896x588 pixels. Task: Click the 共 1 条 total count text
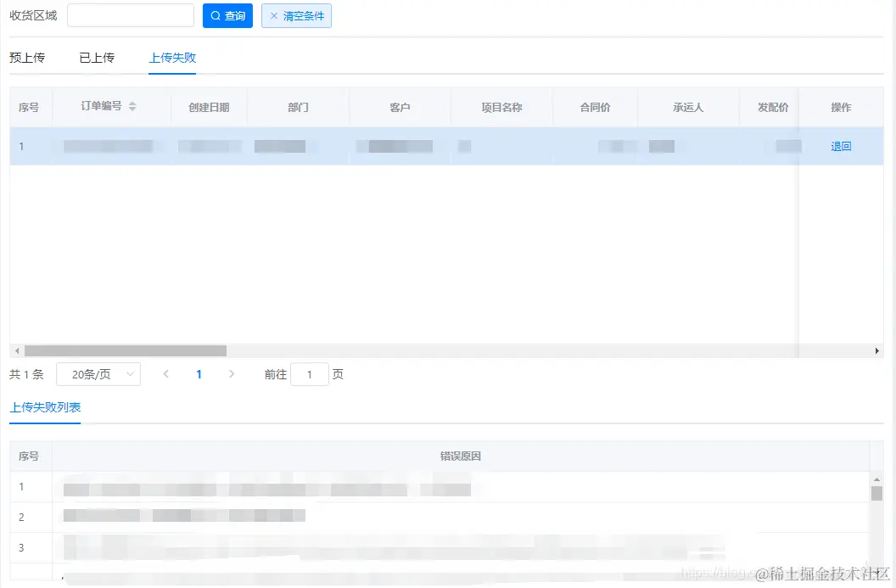(x=26, y=374)
